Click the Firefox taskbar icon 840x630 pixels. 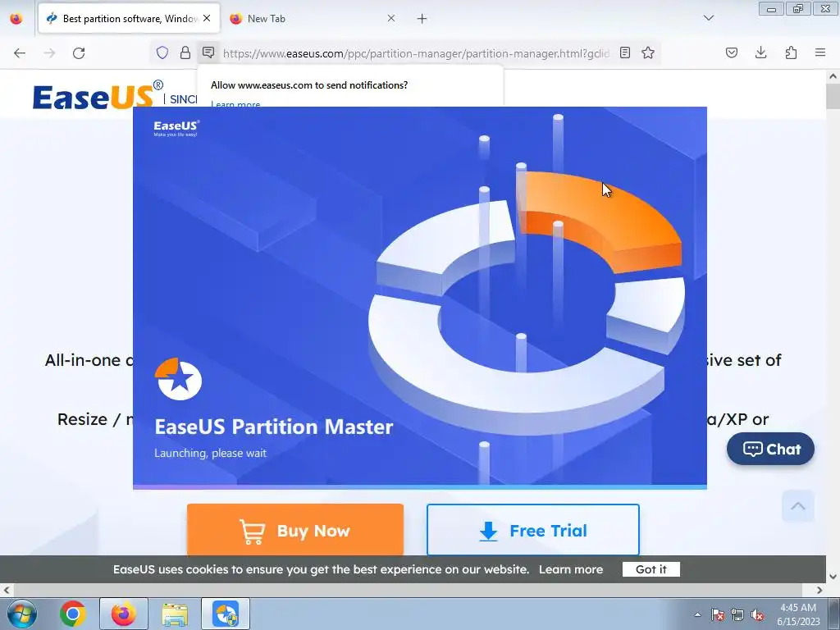[x=124, y=614]
